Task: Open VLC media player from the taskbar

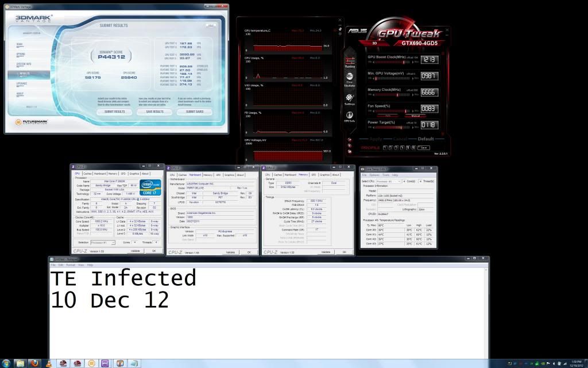Action: coord(48,363)
